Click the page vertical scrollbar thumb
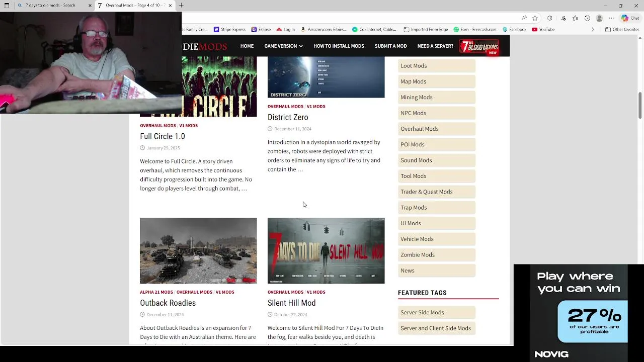Image resolution: width=644 pixels, height=362 pixels. coord(640,106)
